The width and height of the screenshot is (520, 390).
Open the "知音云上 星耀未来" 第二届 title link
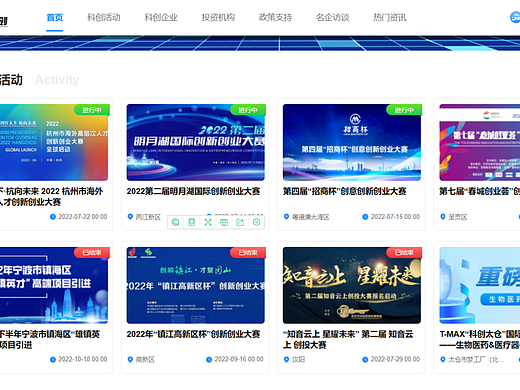[348, 339]
